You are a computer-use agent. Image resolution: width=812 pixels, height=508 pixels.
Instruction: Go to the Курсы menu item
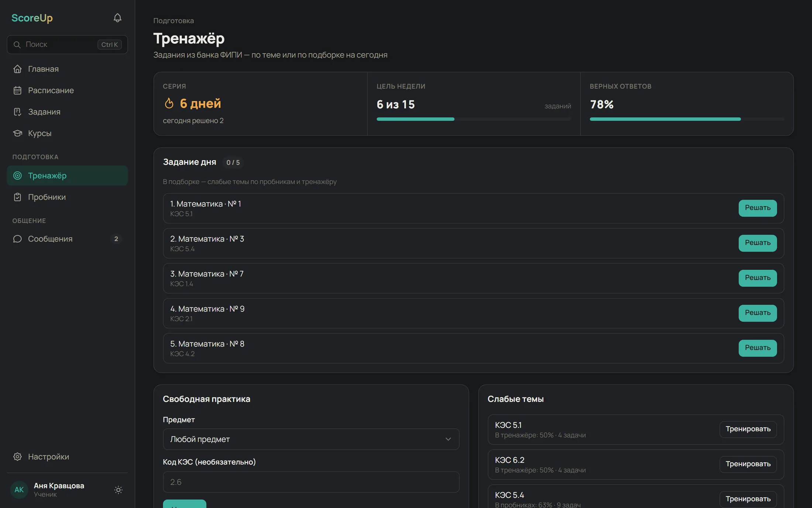click(x=67, y=133)
